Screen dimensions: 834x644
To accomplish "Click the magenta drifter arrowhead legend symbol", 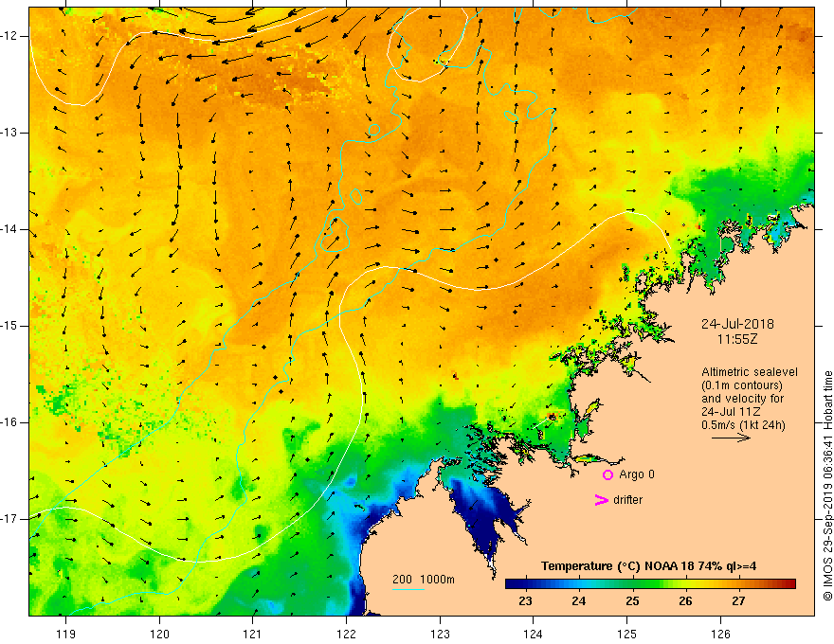I will click(x=602, y=500).
